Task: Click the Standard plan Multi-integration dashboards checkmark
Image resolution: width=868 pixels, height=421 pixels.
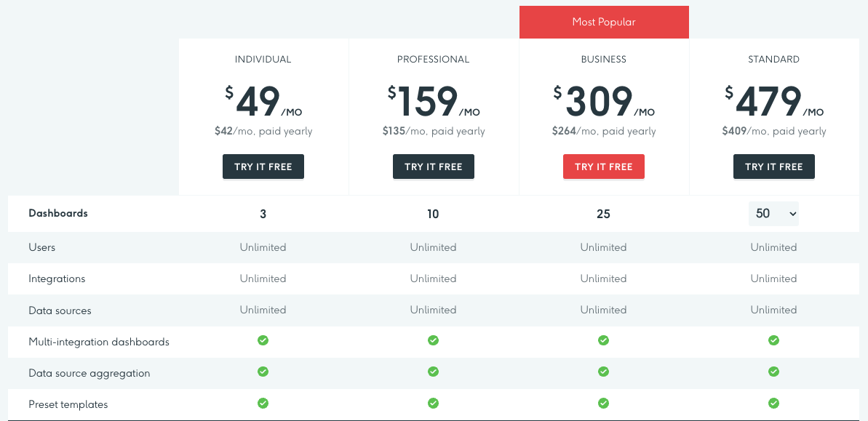Action: coord(773,340)
